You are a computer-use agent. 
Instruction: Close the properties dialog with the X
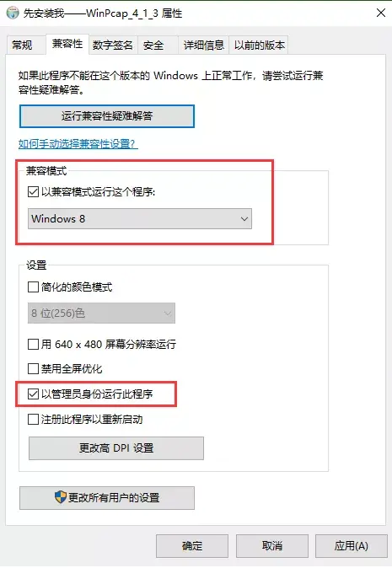pos(381,13)
